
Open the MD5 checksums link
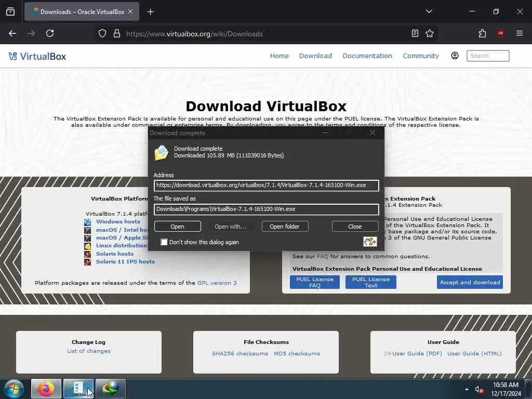tap(297, 353)
